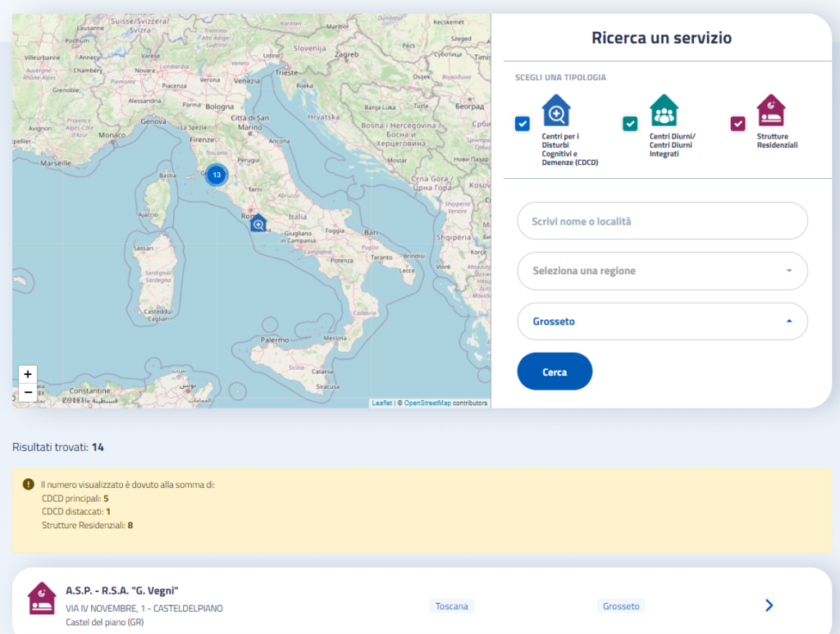
Task: Zoom in the map with plus button
Action: [x=28, y=374]
